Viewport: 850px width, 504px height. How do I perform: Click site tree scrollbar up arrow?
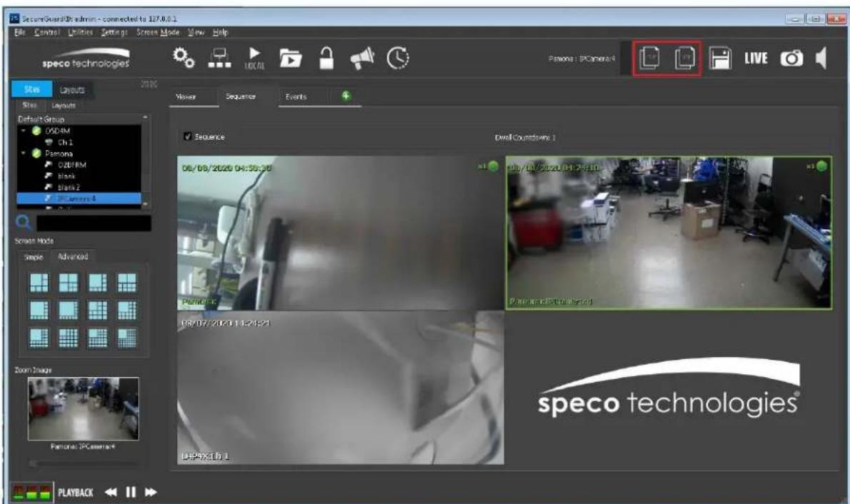[x=145, y=118]
